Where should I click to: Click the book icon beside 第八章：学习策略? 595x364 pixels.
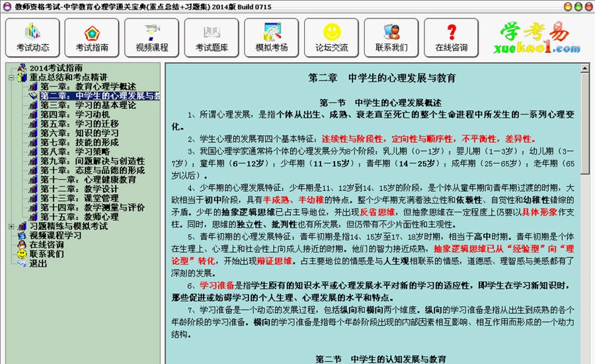pos(34,152)
